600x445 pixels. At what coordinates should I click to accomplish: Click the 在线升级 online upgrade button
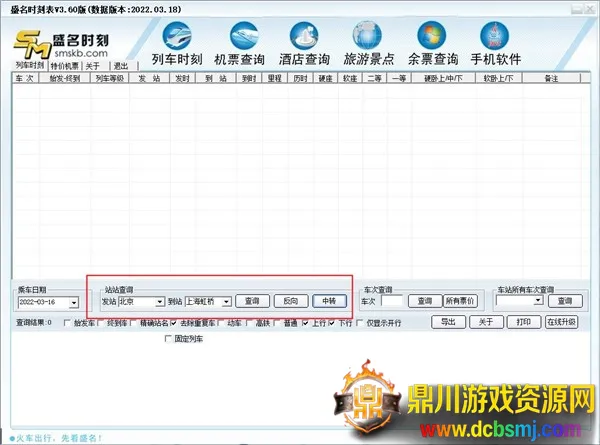coord(561,323)
